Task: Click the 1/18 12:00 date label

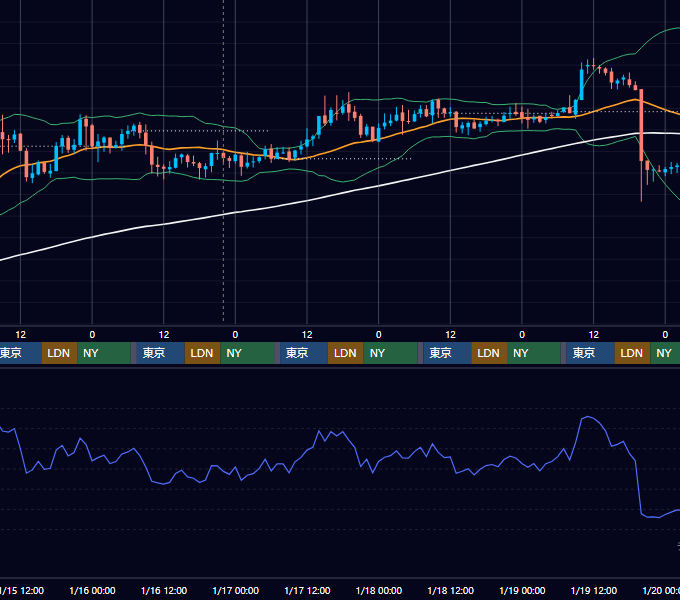Action: (x=451, y=590)
